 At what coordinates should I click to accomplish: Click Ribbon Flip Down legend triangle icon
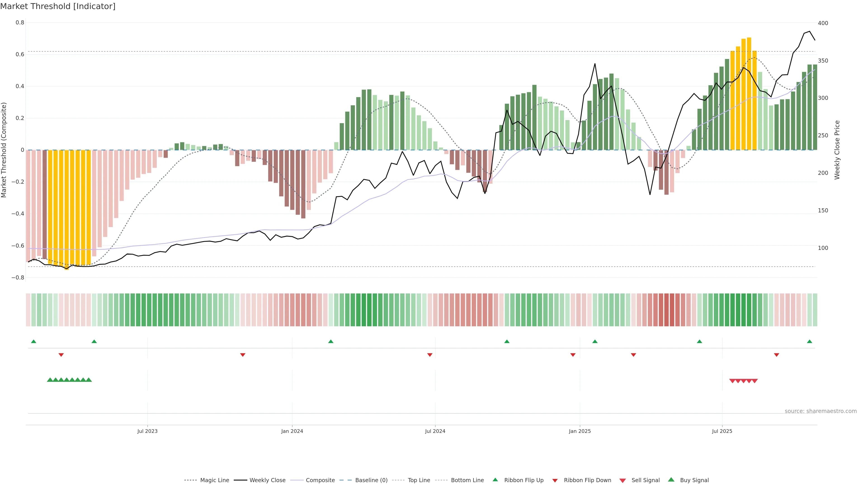click(x=555, y=481)
